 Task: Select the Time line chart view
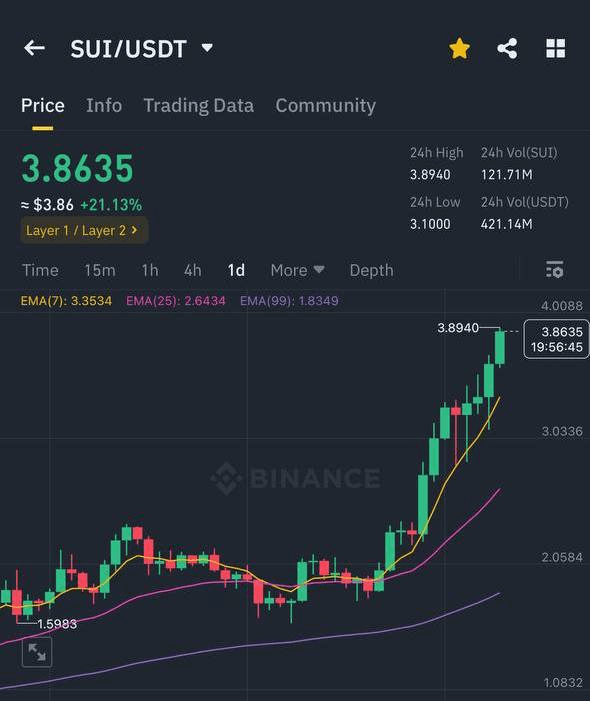[40, 270]
